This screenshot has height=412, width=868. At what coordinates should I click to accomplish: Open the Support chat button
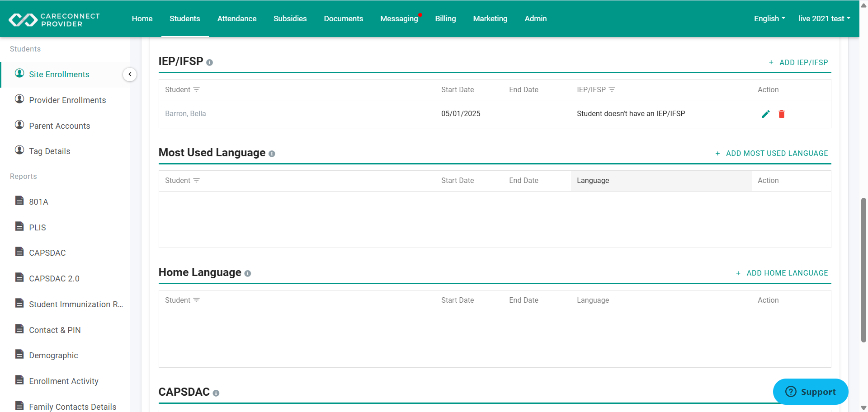tap(811, 392)
